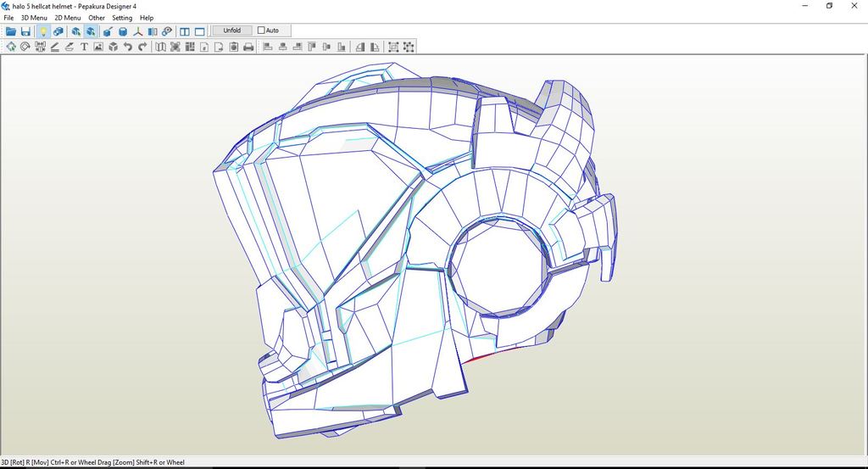
Task: Click the circular ear opening of the helmet
Action: [x=498, y=267]
